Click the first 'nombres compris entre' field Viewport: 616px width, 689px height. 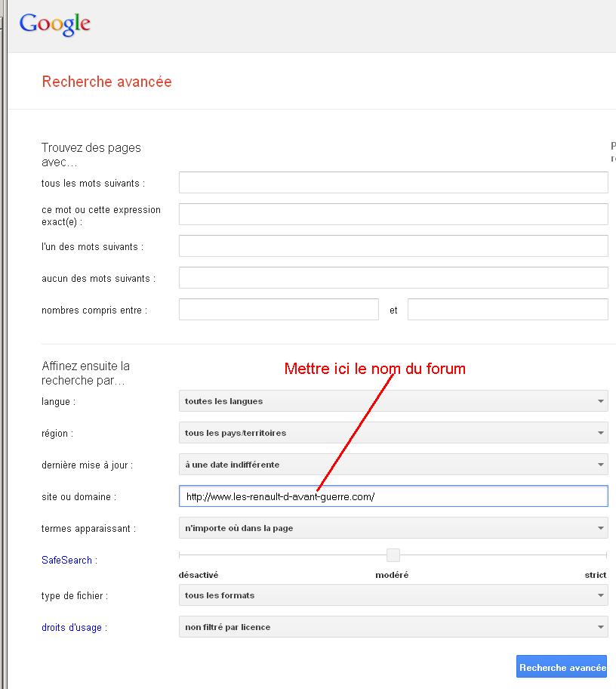click(279, 309)
